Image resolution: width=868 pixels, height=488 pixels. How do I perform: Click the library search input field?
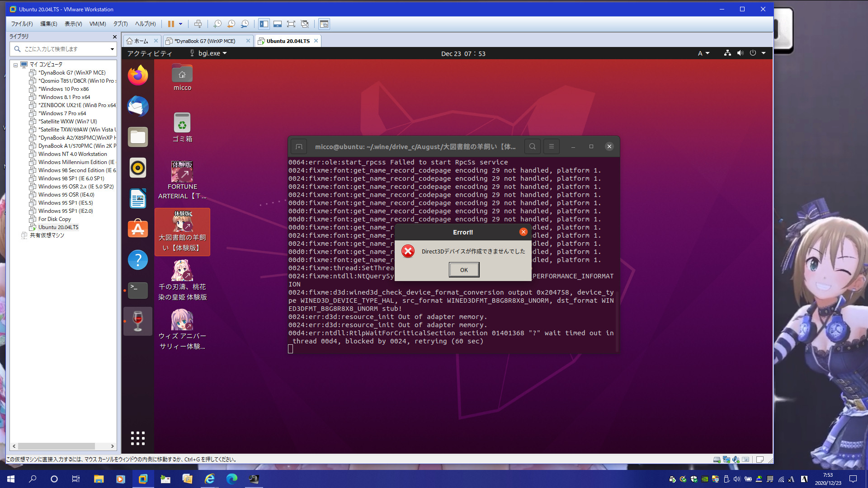tap(62, 49)
